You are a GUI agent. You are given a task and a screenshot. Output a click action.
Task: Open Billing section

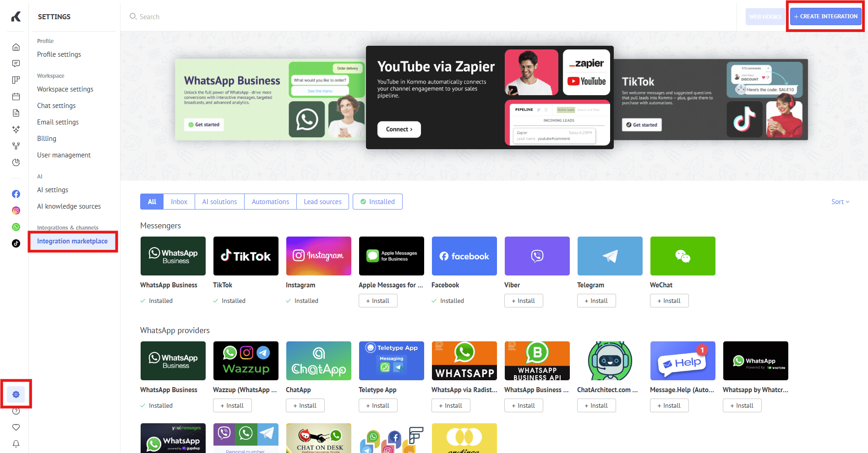tap(47, 139)
